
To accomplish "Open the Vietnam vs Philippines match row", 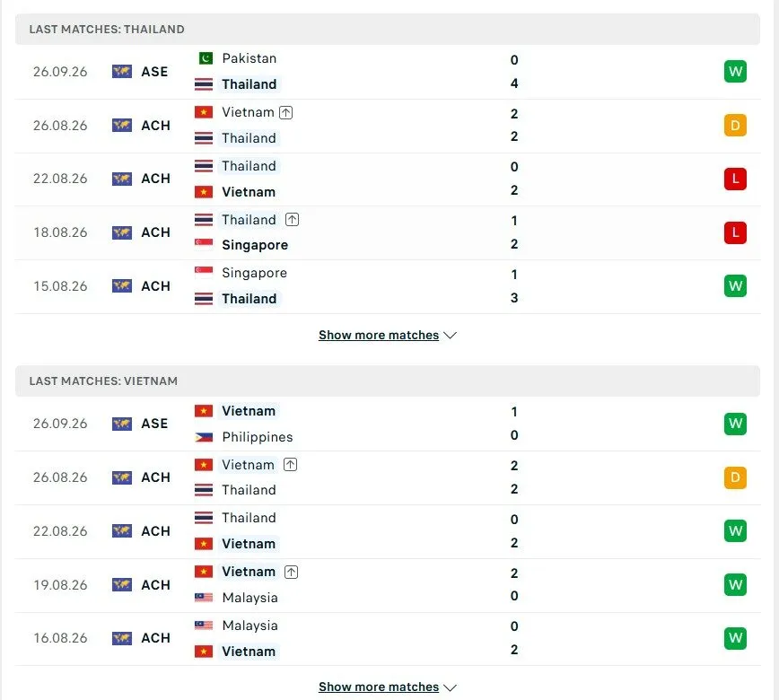I will (388, 424).
